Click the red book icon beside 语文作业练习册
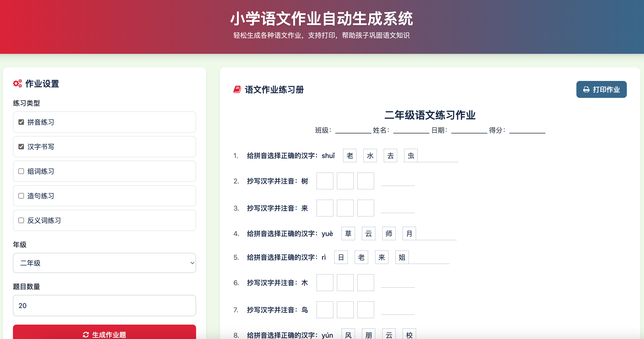 click(237, 89)
